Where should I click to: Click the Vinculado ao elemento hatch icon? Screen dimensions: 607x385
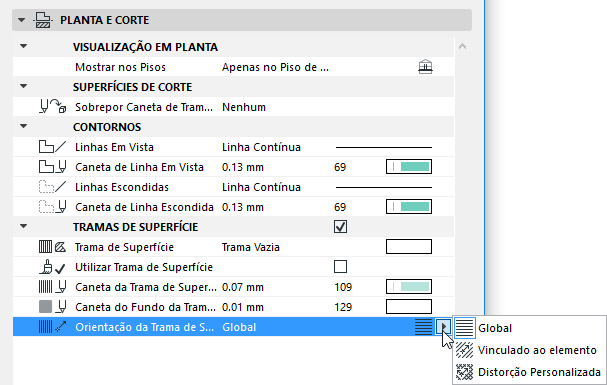[x=465, y=350]
